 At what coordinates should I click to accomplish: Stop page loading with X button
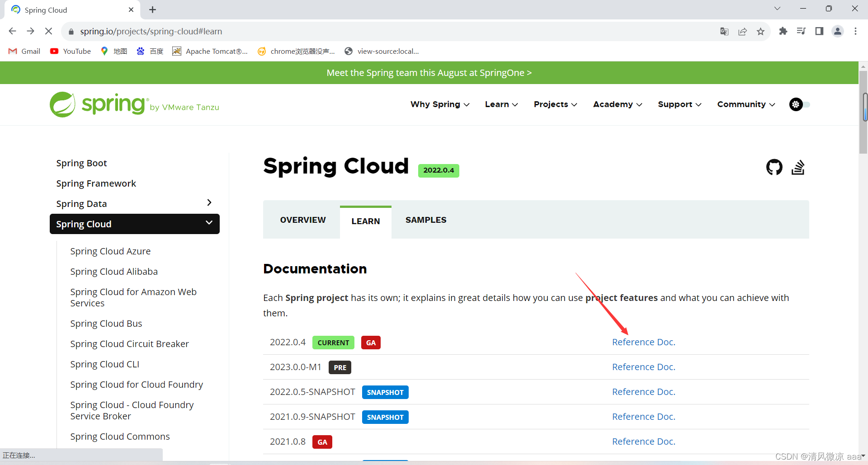point(49,31)
